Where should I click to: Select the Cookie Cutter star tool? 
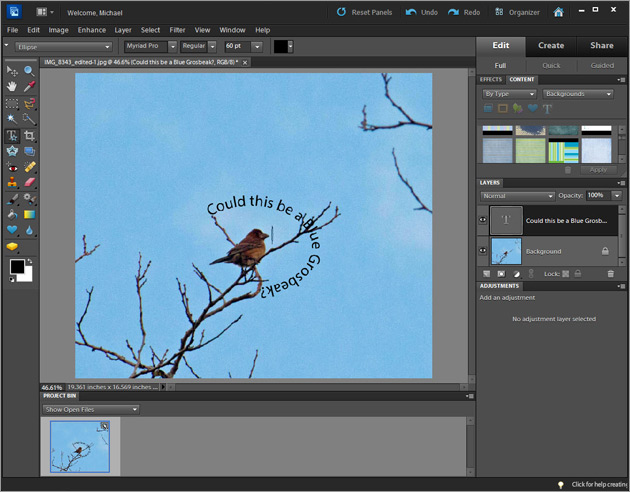tap(12, 151)
